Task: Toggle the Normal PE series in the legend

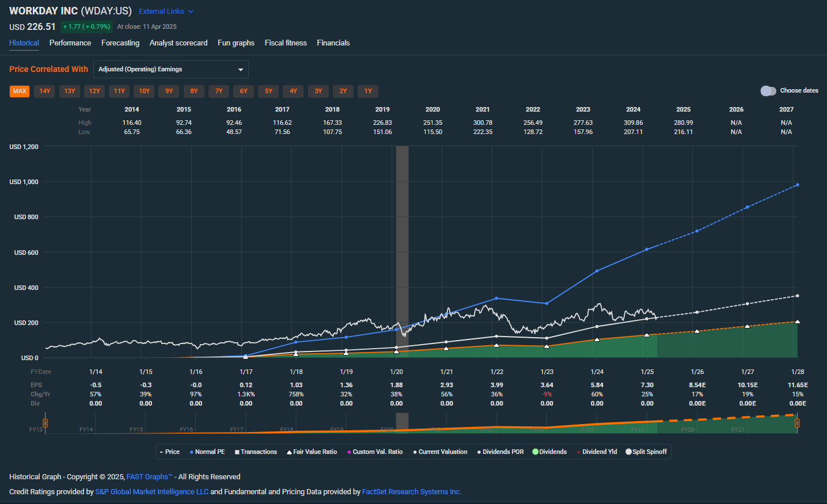Action: (x=207, y=452)
